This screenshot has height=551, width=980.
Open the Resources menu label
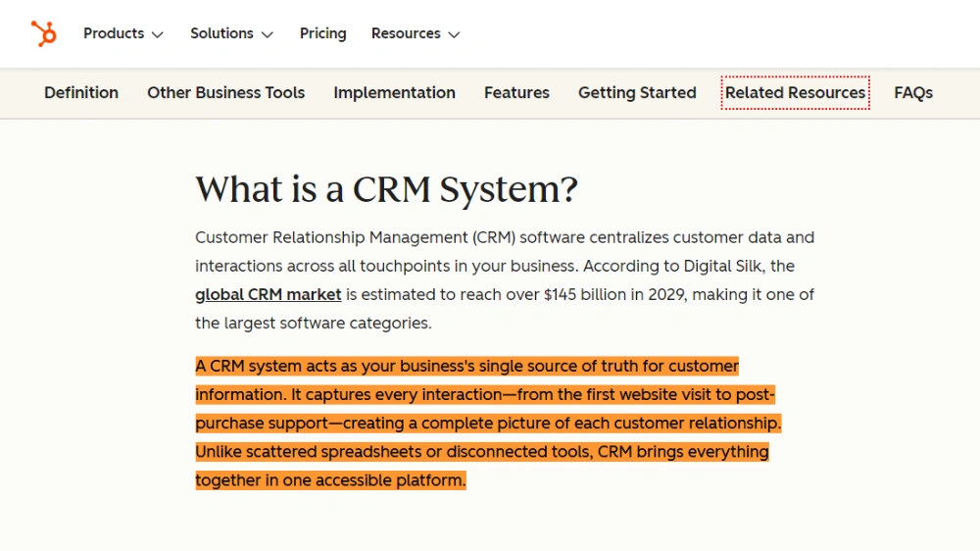click(x=406, y=33)
